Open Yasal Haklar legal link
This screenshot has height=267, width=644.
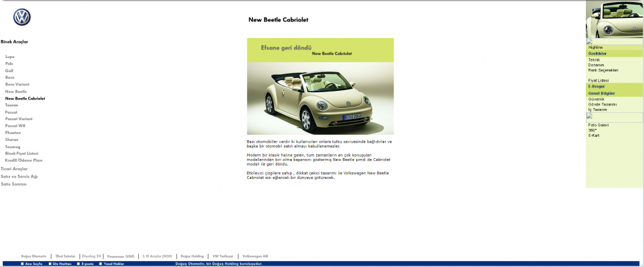pos(114,264)
